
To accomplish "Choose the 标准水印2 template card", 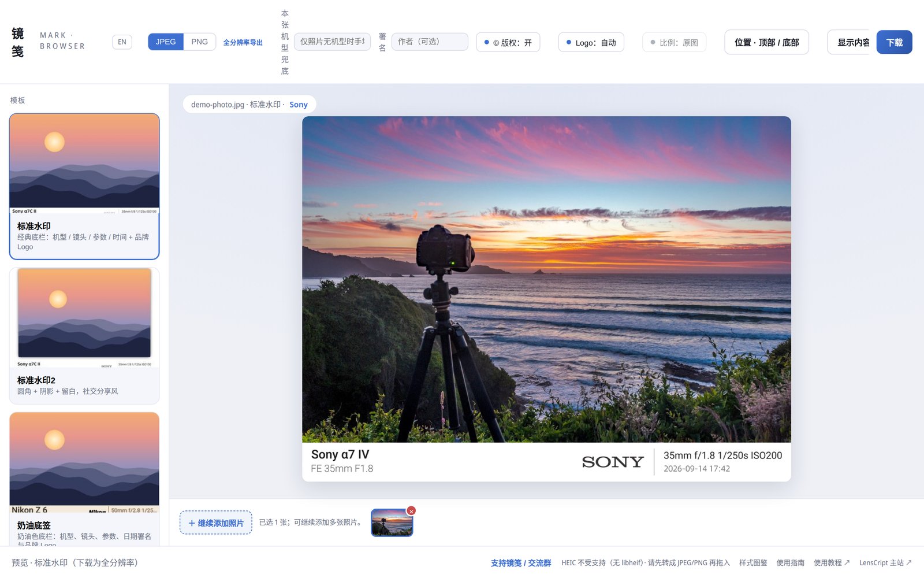I will pyautogui.click(x=84, y=336).
